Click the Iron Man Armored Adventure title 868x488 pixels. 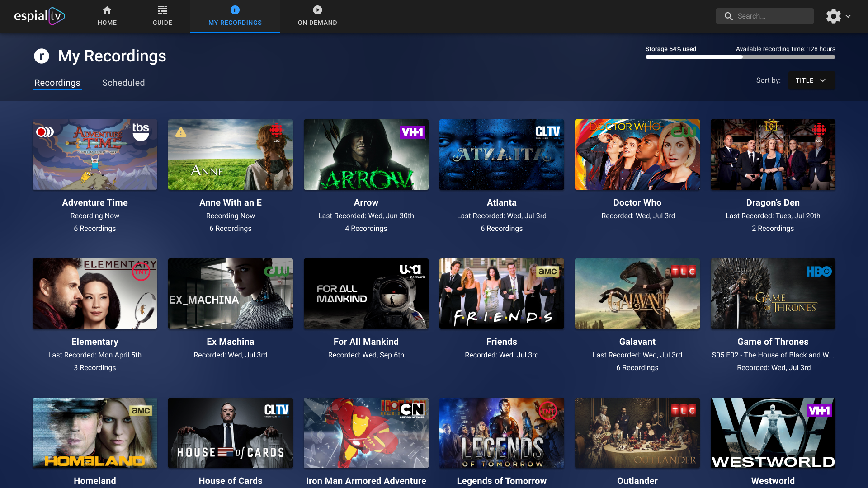[x=366, y=481]
